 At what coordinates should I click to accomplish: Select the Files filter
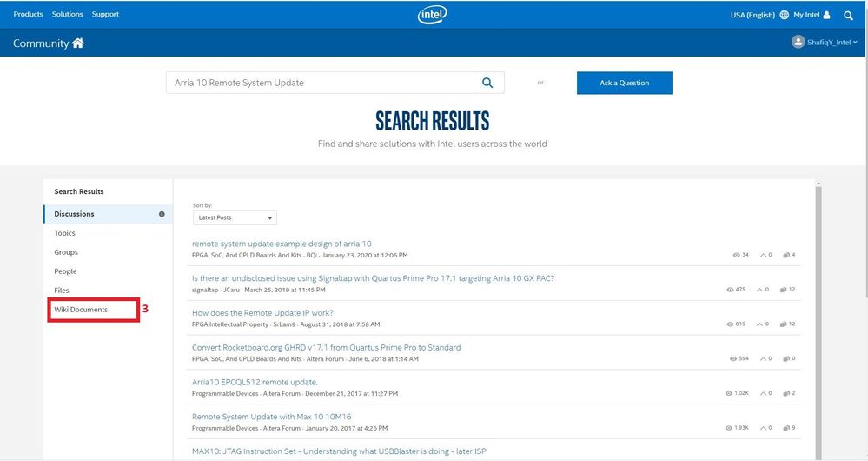[62, 291]
